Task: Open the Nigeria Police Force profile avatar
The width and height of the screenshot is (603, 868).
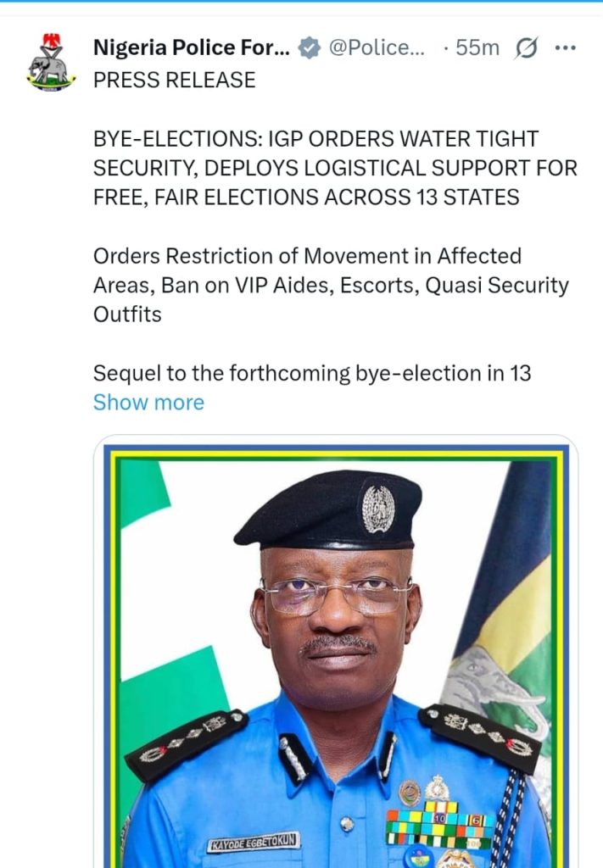Action: 50,63
